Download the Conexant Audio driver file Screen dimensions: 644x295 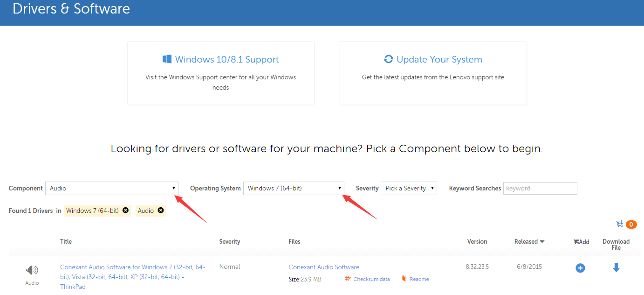tap(616, 267)
